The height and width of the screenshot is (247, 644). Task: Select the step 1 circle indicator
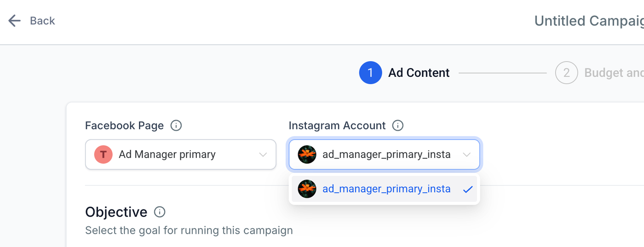click(x=370, y=73)
